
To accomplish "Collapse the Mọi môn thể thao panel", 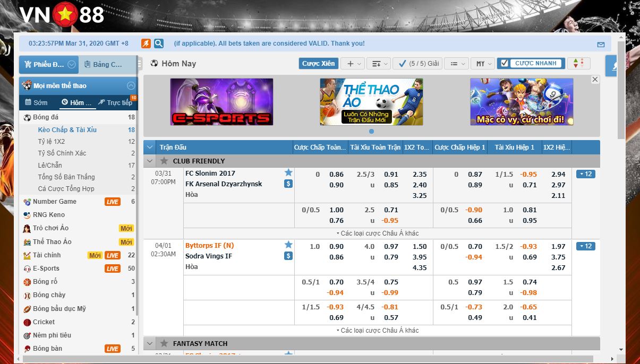I will (131, 85).
